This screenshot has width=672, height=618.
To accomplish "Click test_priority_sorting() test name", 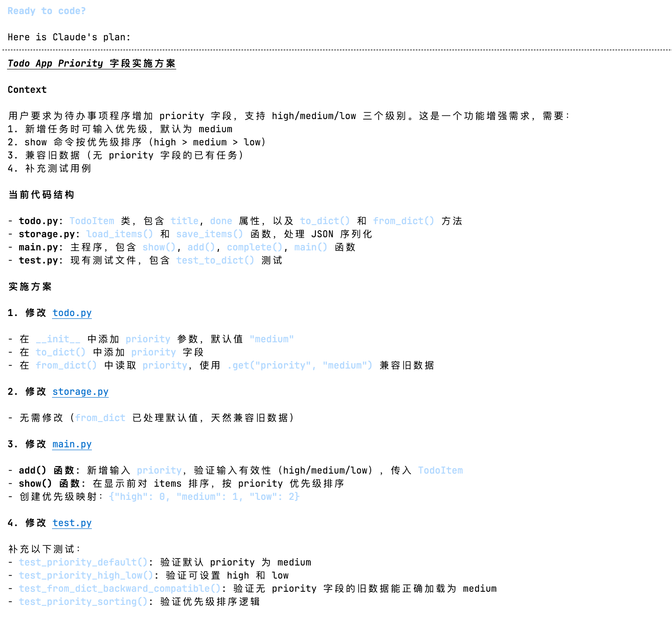I will point(83,602).
